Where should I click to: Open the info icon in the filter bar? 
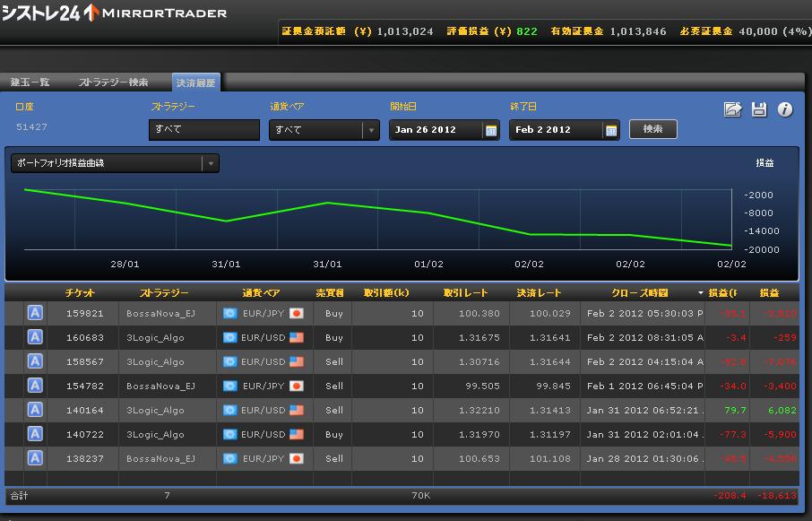click(x=785, y=109)
